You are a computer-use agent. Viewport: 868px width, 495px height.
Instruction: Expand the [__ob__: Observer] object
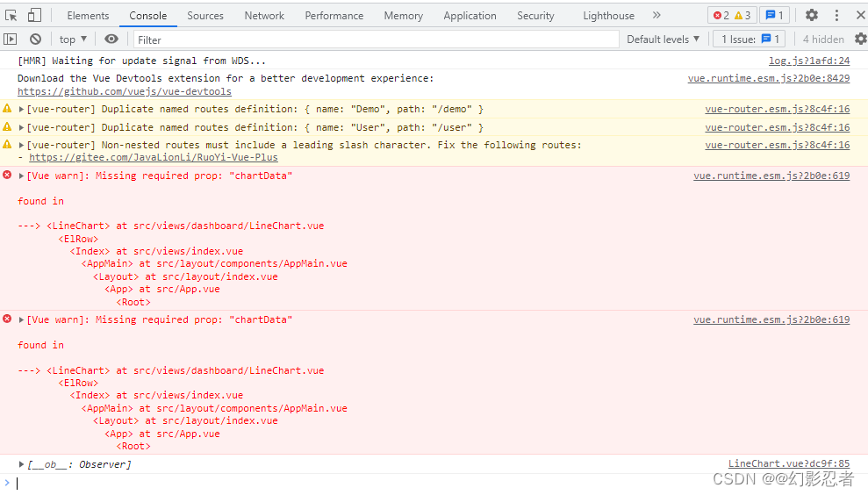[21, 464]
